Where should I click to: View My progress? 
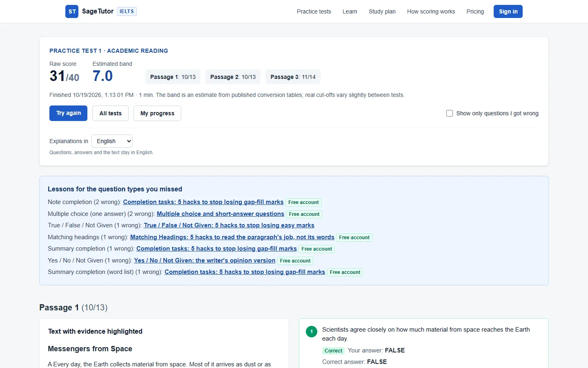click(157, 113)
